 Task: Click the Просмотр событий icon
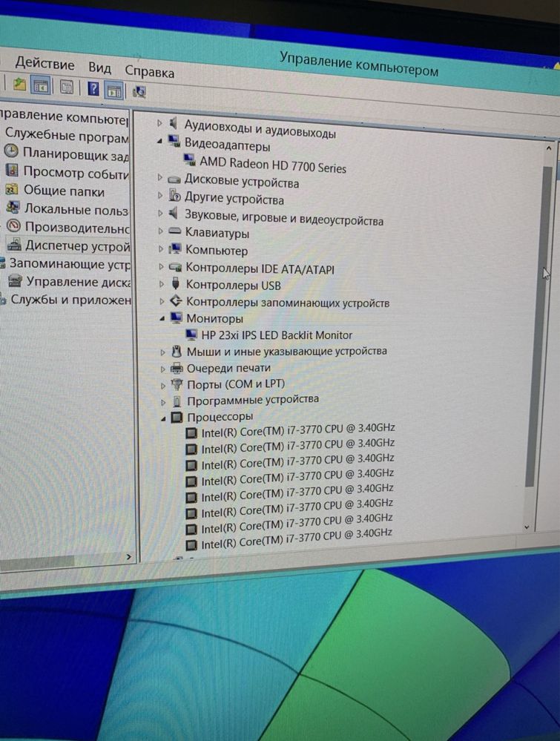click(x=13, y=170)
